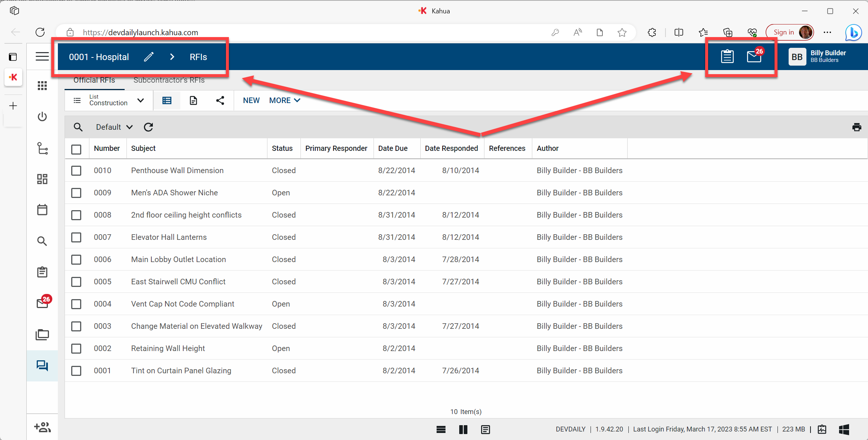This screenshot has width=868, height=440.
Task: Check the box for RFI 0010
Action: [x=76, y=171]
